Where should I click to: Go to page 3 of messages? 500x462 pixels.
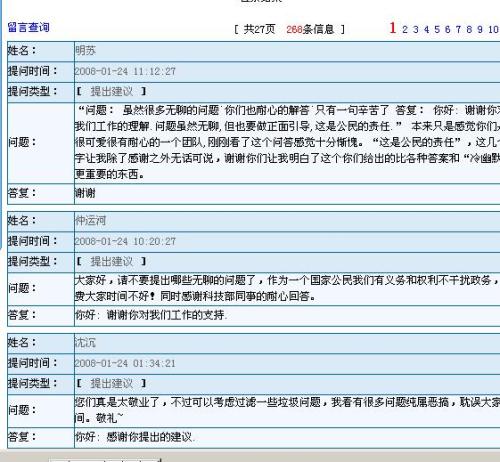click(416, 29)
